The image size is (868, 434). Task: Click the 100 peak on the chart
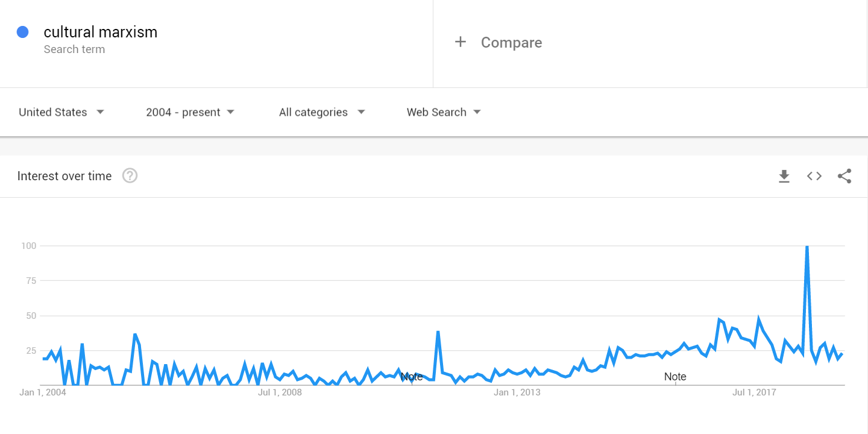pos(807,246)
